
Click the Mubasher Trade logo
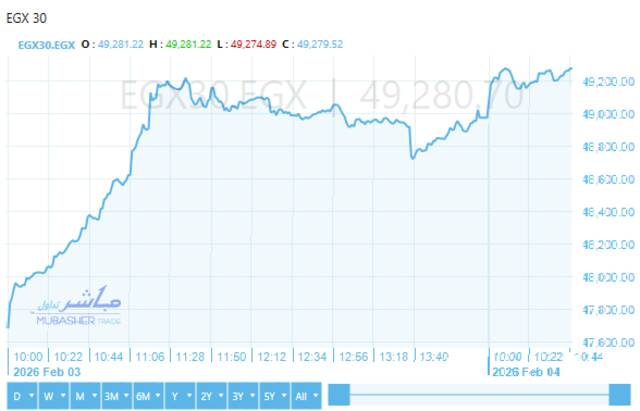[69, 305]
